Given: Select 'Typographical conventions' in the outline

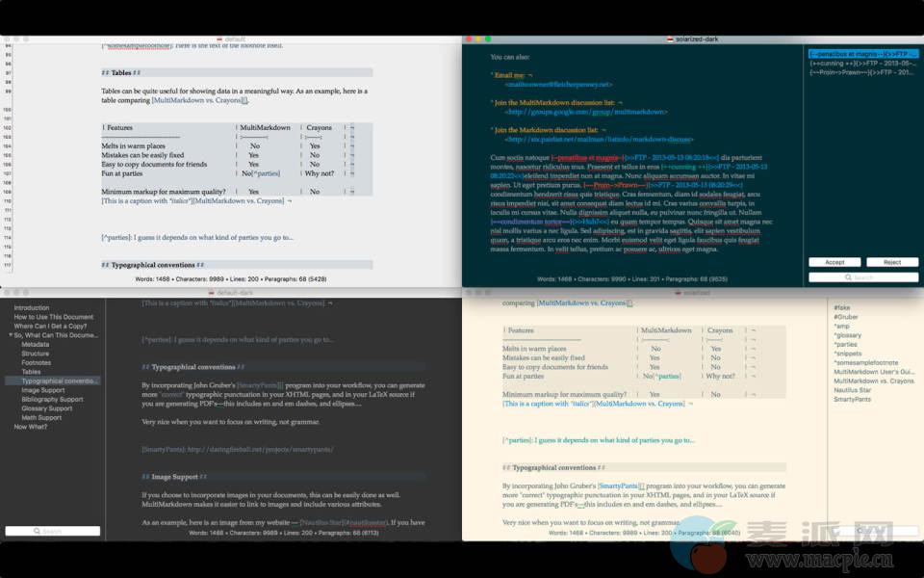Looking at the screenshot, I should point(60,381).
